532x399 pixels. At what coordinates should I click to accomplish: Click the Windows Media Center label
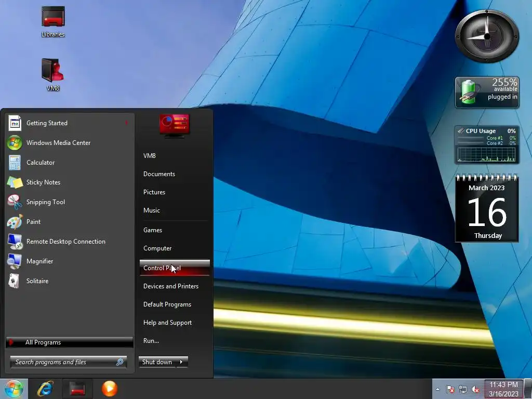pos(58,143)
